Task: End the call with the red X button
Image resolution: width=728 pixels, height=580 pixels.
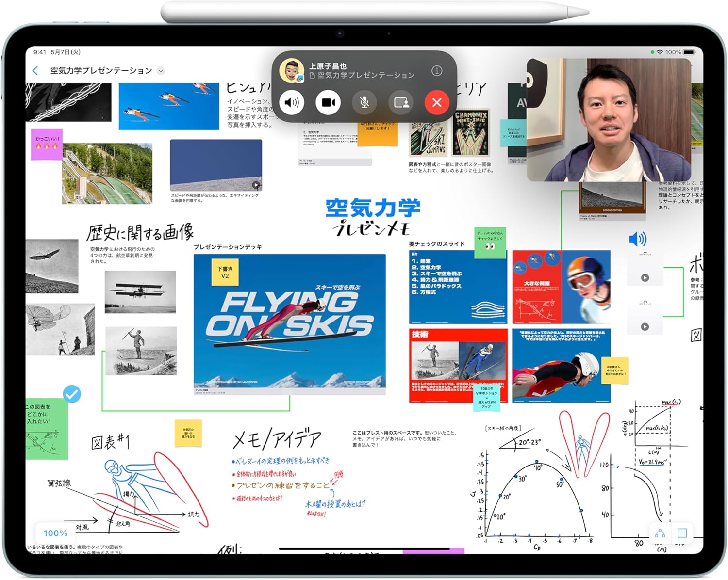Action: click(x=436, y=102)
